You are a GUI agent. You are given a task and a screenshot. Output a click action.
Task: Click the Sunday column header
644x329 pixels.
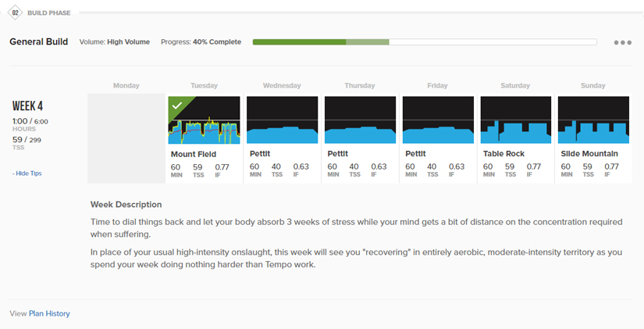click(593, 85)
